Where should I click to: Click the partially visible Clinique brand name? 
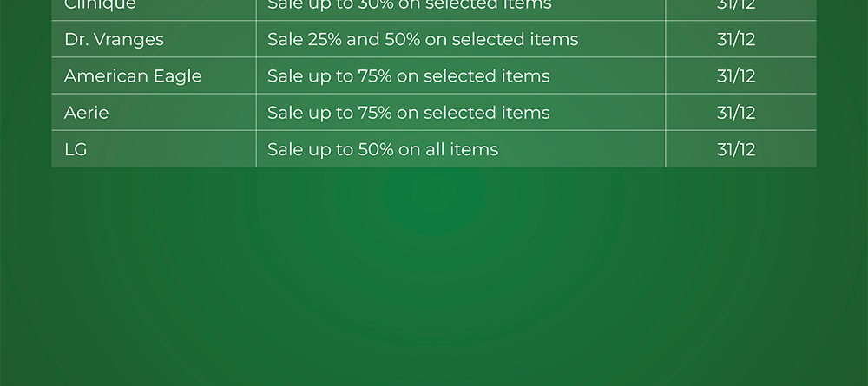click(100, 5)
